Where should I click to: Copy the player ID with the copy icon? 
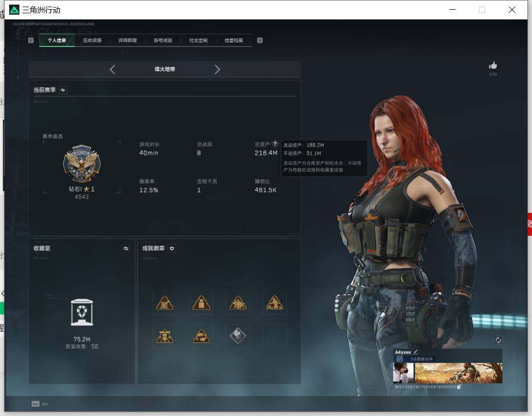458,387
